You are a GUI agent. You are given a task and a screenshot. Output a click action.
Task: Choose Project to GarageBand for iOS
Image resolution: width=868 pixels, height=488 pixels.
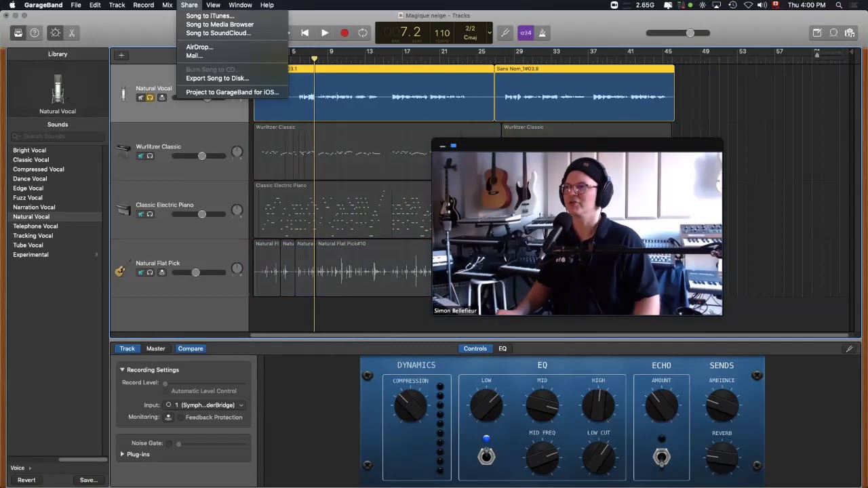232,92
